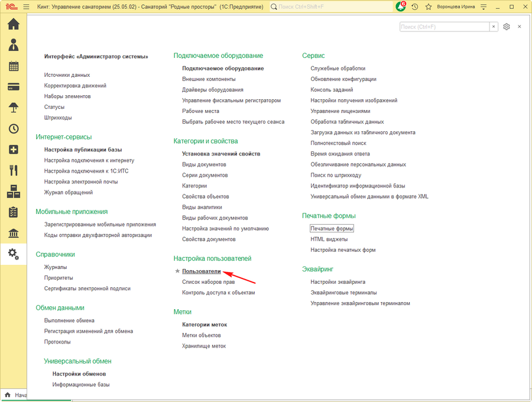This screenshot has width=532, height=402.
Task: Open Управление лицензиями
Action: (x=340, y=111)
